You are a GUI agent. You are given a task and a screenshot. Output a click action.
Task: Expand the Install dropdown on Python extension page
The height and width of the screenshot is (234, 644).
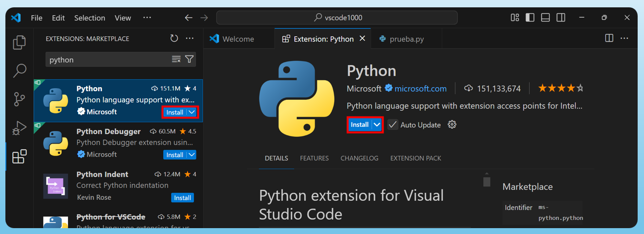coord(377,125)
